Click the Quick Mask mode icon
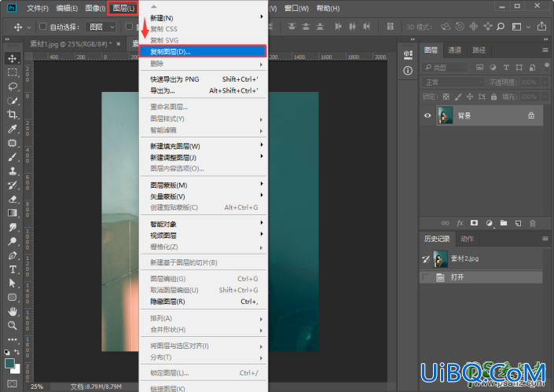 12,384
